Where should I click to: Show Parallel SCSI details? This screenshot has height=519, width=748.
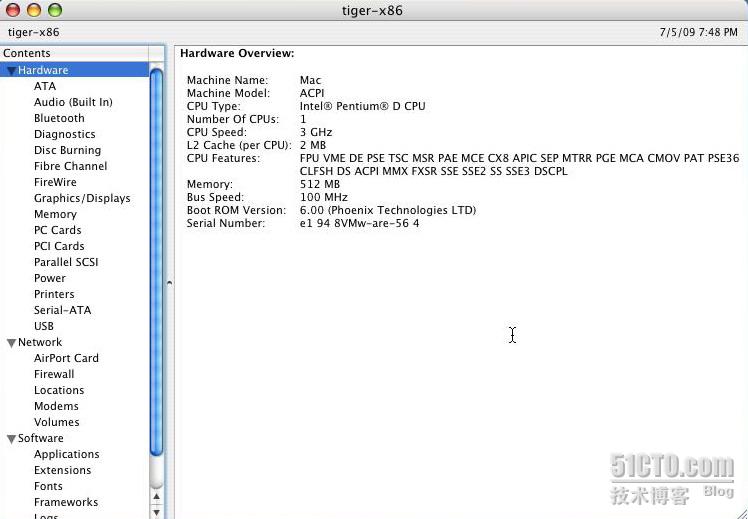point(66,262)
